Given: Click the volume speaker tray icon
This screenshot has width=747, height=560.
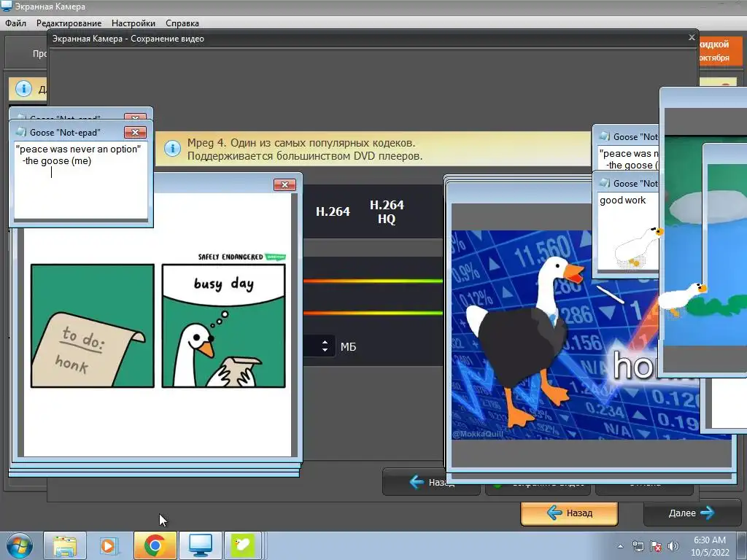Looking at the screenshot, I should (673, 546).
